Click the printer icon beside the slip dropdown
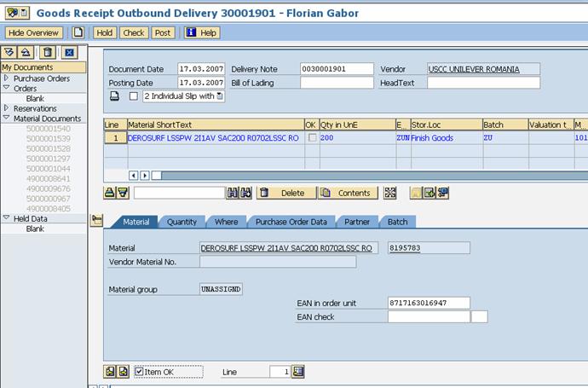 pos(114,96)
